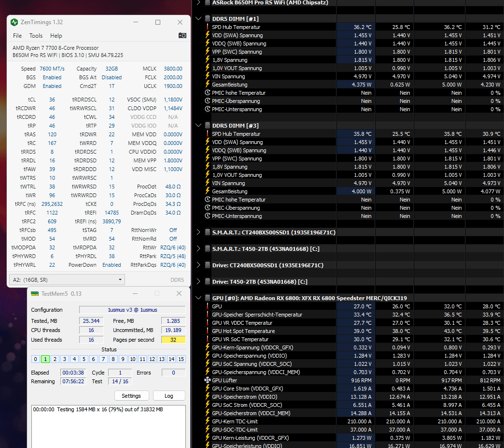Expand S.M.A.R.T.: T450-2TB section

click(x=198, y=248)
